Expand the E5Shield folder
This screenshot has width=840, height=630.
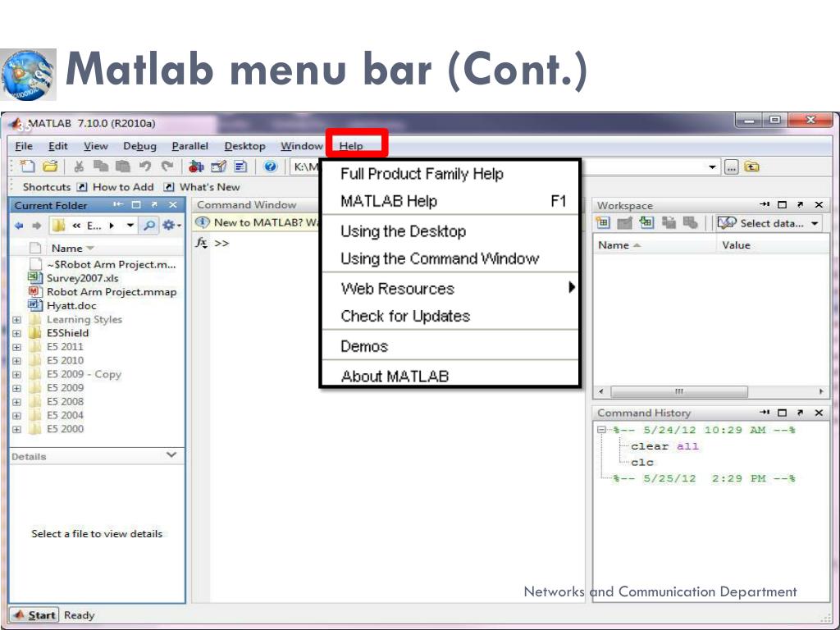tap(16, 333)
